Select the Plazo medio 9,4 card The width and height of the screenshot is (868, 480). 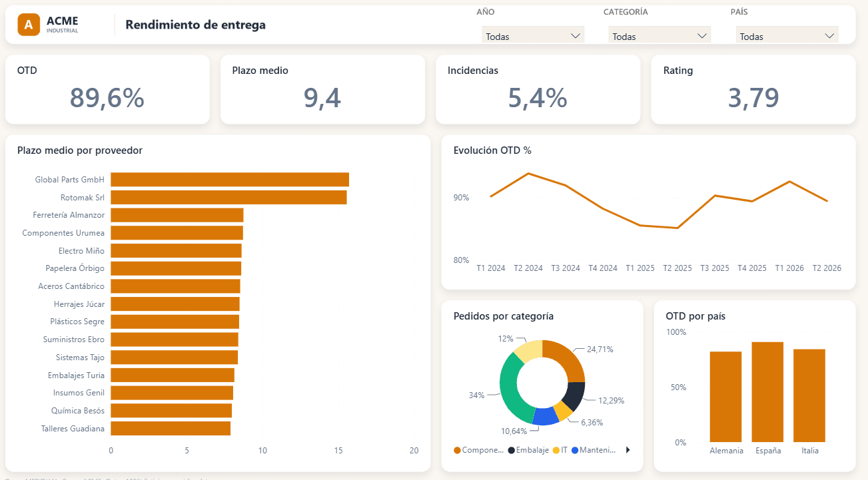[x=322, y=89]
